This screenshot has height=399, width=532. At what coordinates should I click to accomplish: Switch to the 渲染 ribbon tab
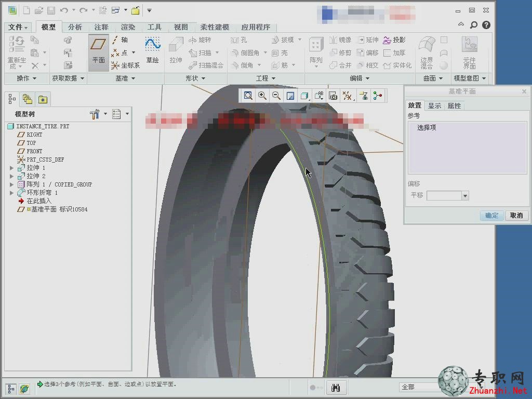point(128,27)
